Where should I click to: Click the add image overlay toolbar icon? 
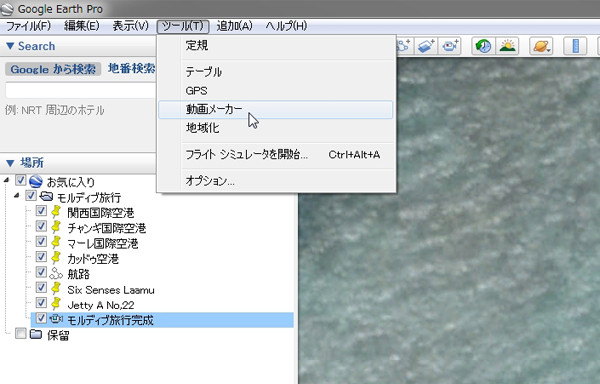coord(426,46)
